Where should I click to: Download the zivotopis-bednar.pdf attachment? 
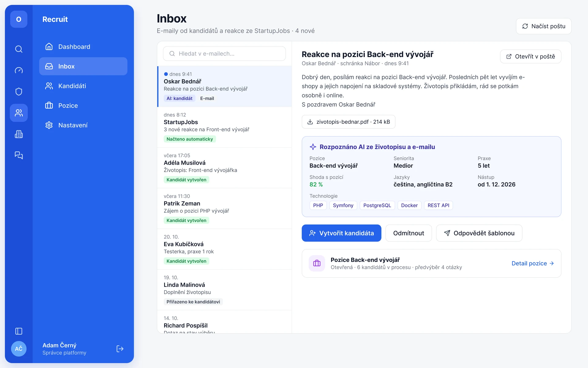pyautogui.click(x=349, y=122)
